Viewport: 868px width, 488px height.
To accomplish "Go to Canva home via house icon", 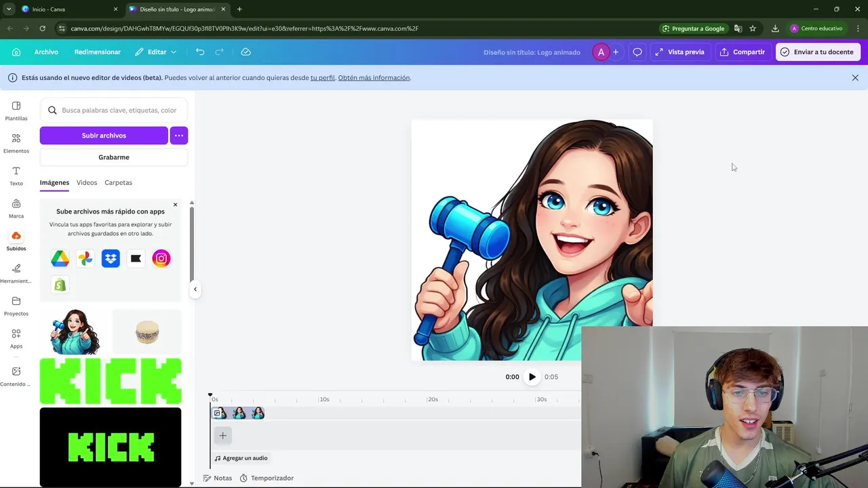I will [x=16, y=52].
